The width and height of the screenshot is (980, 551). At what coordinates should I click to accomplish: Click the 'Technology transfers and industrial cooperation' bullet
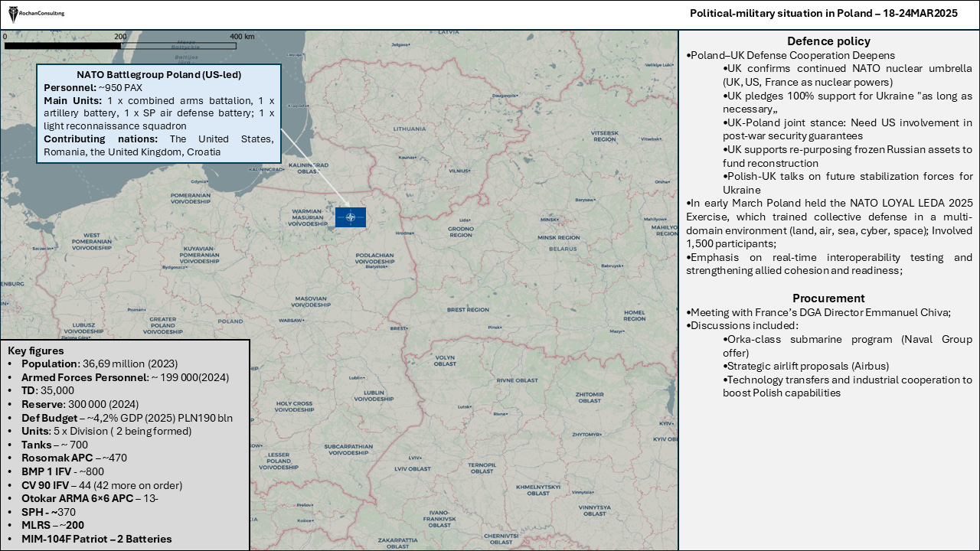point(848,386)
